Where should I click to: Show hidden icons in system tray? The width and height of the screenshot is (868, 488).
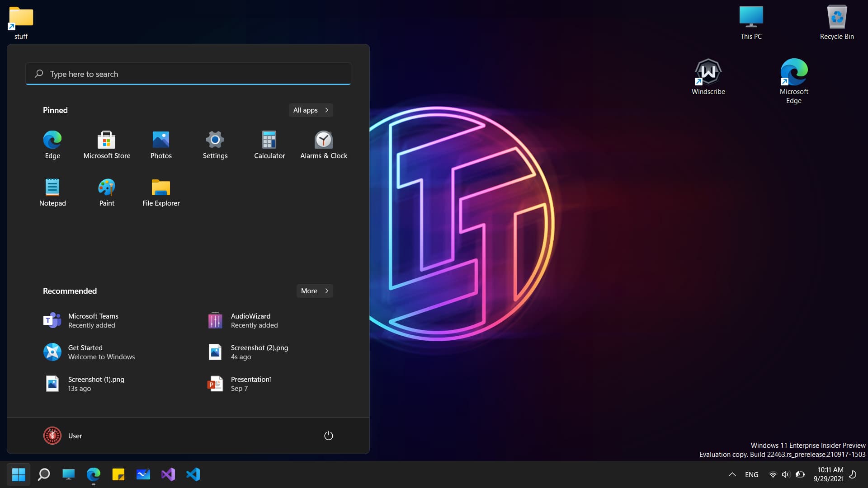point(732,474)
